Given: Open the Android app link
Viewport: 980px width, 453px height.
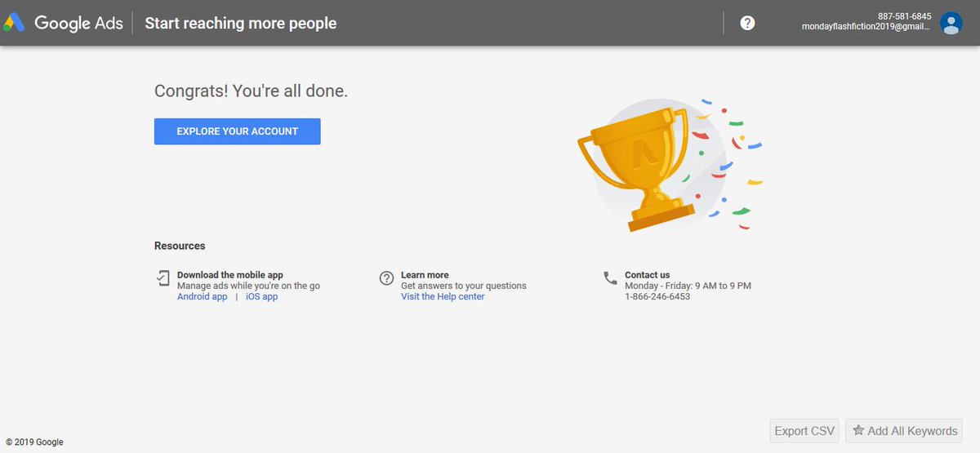Looking at the screenshot, I should tap(202, 297).
